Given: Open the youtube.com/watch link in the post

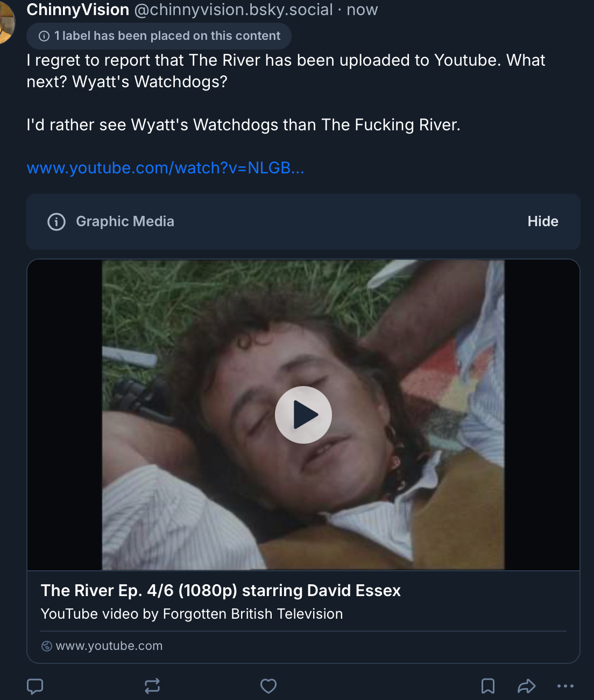Looking at the screenshot, I should pos(165,168).
